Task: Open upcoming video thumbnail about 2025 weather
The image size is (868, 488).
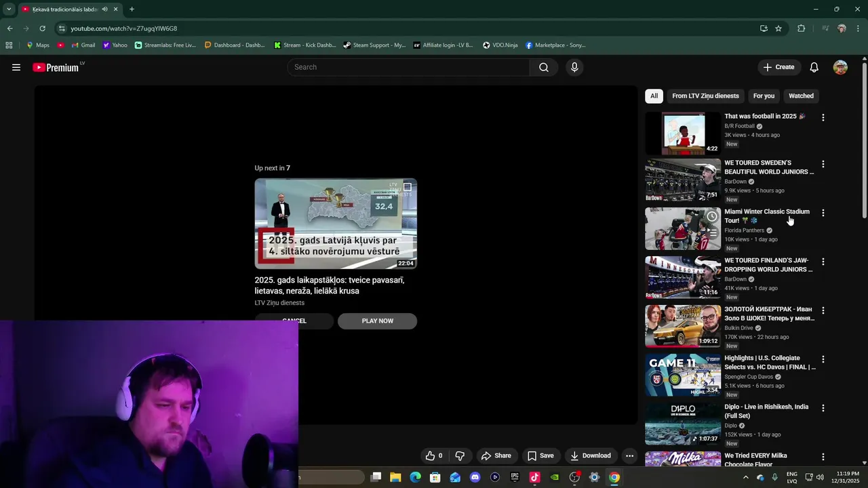Action: click(336, 224)
